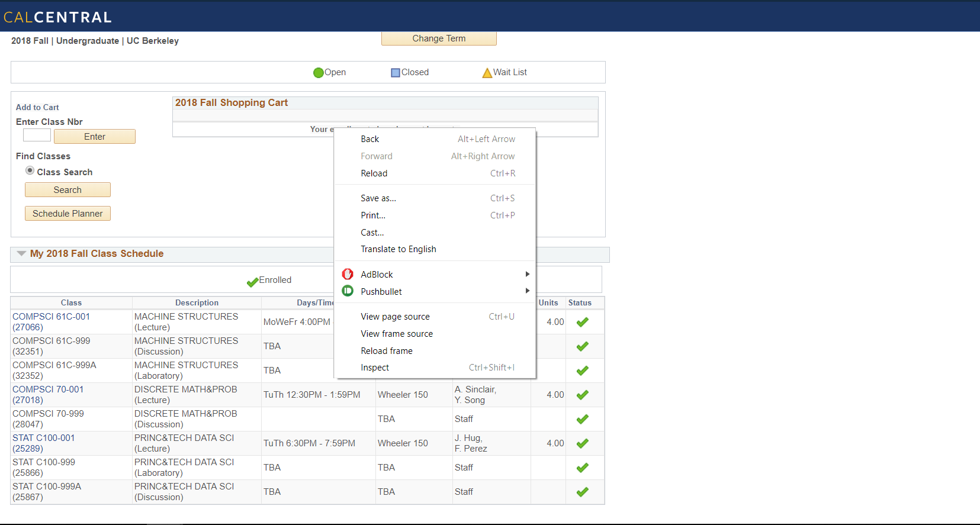Click status checkmark for STAT C100-999 (25866)
The image size is (980, 525).
pos(583,468)
